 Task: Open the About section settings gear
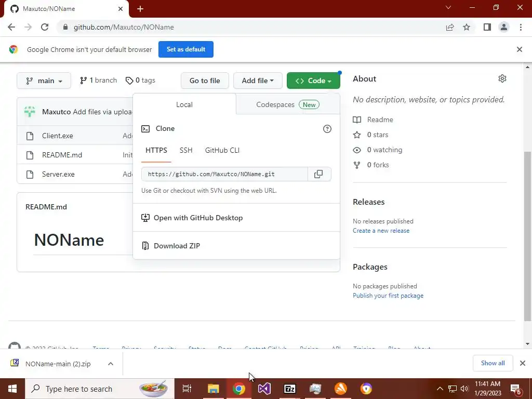pos(502,79)
